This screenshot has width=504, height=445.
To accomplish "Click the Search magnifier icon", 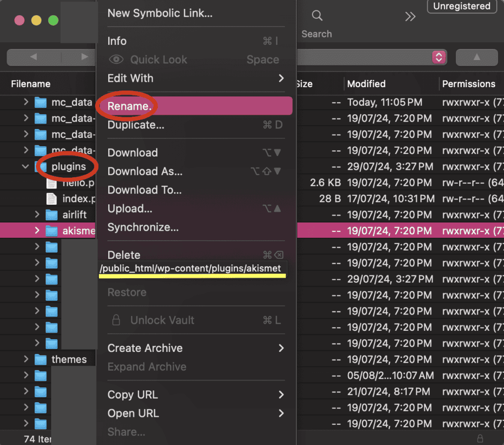I will tap(317, 15).
